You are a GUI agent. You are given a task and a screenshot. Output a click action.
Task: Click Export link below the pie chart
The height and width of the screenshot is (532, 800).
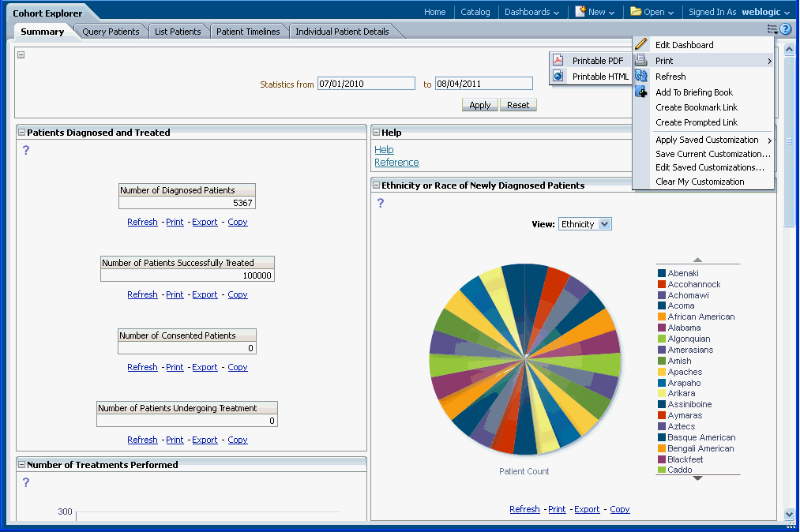pyautogui.click(x=587, y=509)
